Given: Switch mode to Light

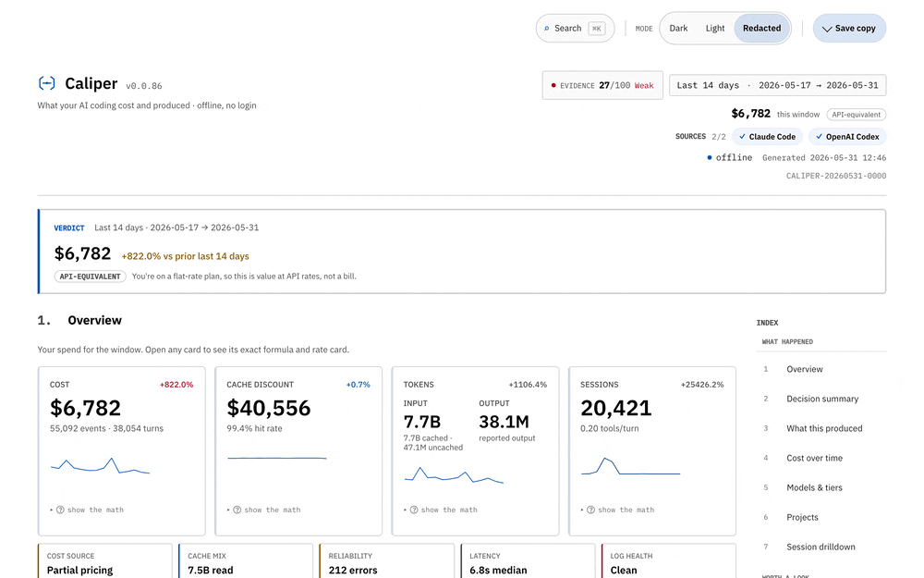Looking at the screenshot, I should (715, 29).
